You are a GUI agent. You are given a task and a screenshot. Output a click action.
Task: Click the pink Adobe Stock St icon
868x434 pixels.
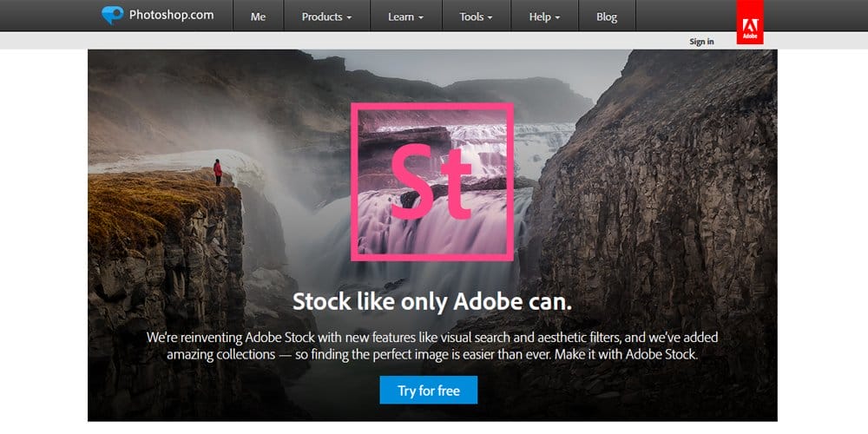(431, 181)
